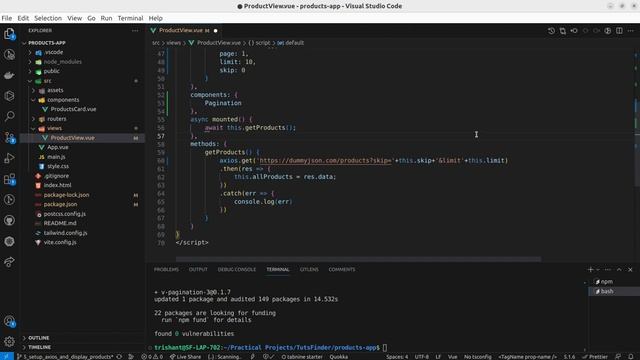Viewport: 640px width, 360px height.
Task: Switch to the Debug Console tab
Action: [237, 269]
